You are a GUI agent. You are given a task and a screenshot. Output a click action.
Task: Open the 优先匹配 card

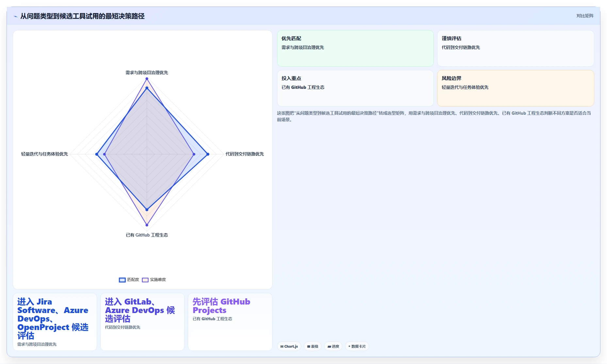pyautogui.click(x=355, y=48)
